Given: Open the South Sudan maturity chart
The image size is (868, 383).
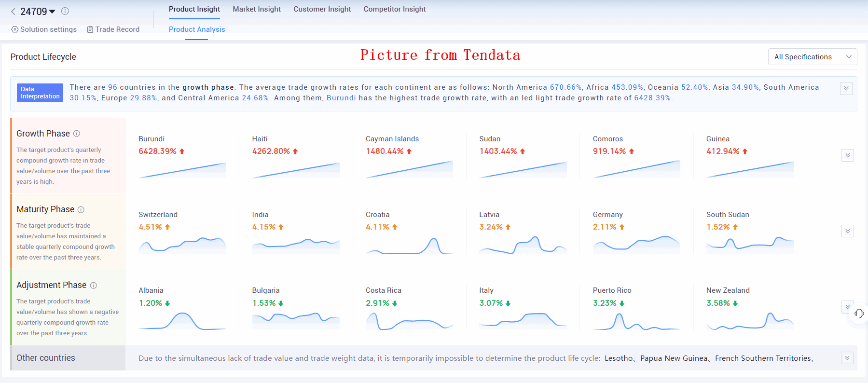Looking at the screenshot, I should 750,245.
